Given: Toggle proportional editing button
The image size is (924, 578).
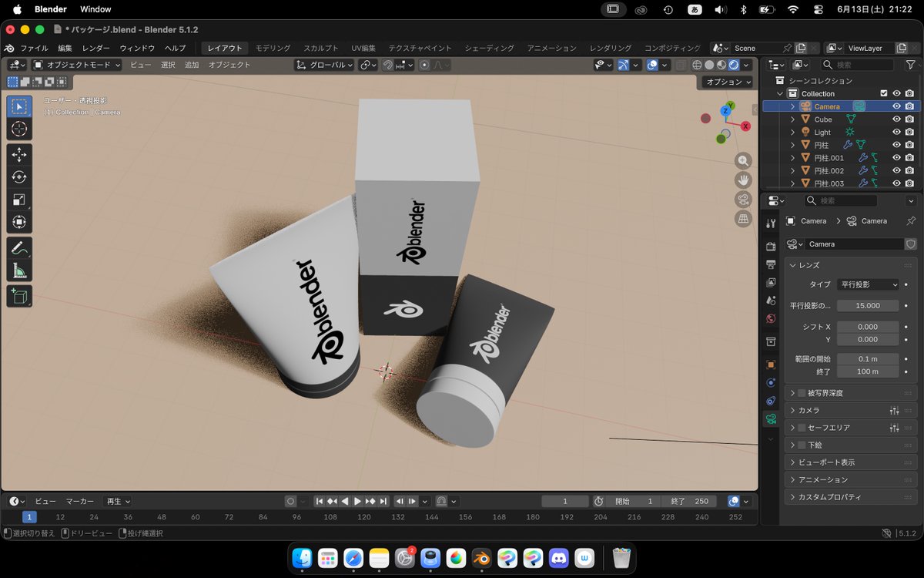Looking at the screenshot, I should 424,66.
